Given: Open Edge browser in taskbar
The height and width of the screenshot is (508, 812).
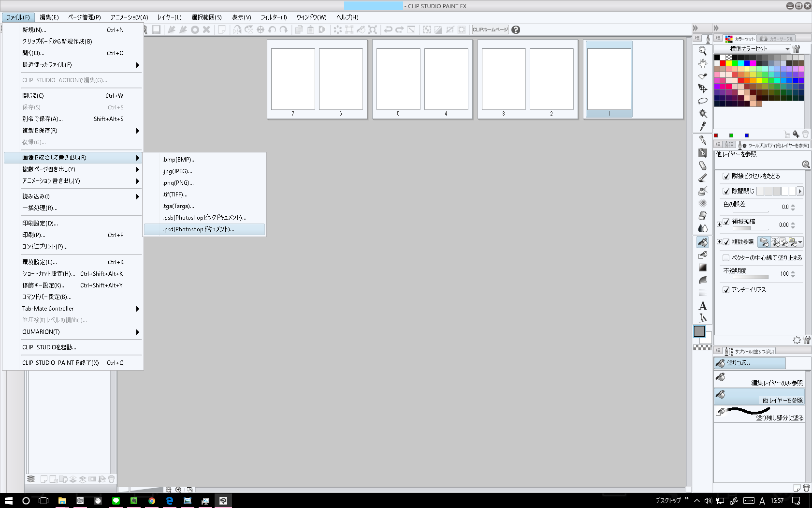Looking at the screenshot, I should click(x=170, y=501).
